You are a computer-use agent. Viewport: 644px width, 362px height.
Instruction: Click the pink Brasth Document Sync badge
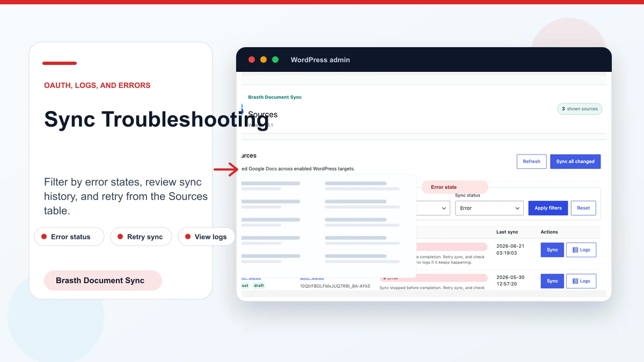(103, 280)
